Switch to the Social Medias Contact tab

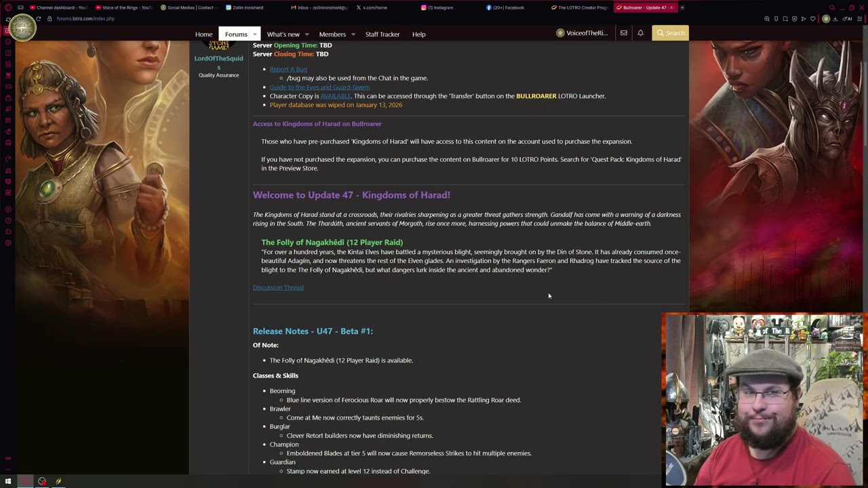coord(189,7)
